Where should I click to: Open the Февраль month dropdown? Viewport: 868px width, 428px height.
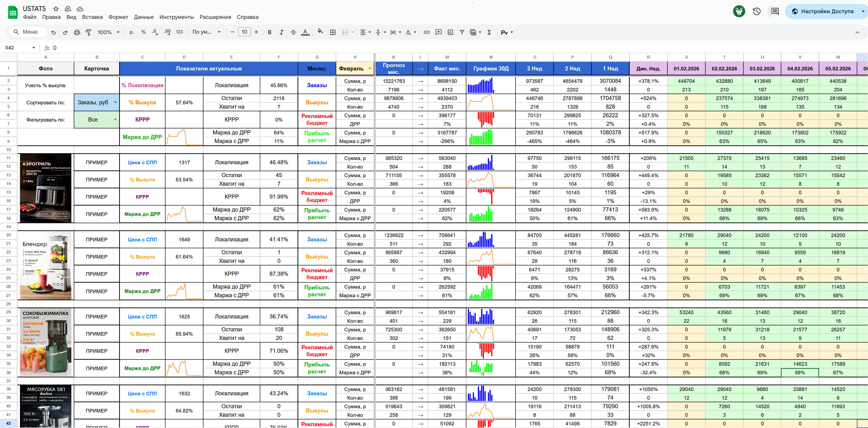[x=370, y=68]
